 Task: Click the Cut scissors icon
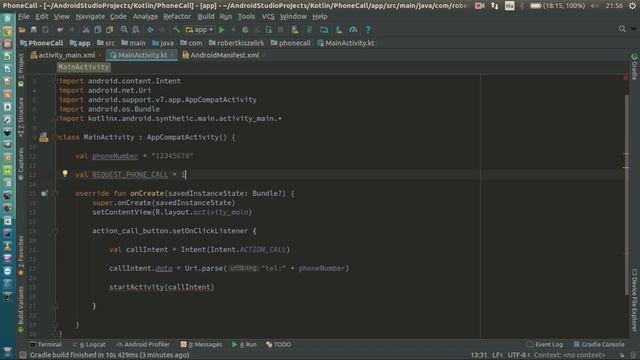tap(86, 30)
